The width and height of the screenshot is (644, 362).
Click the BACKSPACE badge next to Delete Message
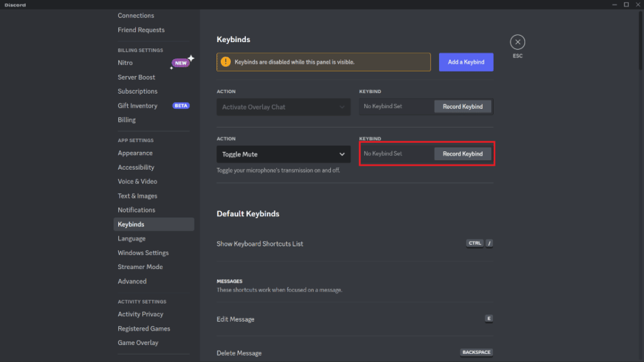pos(476,352)
